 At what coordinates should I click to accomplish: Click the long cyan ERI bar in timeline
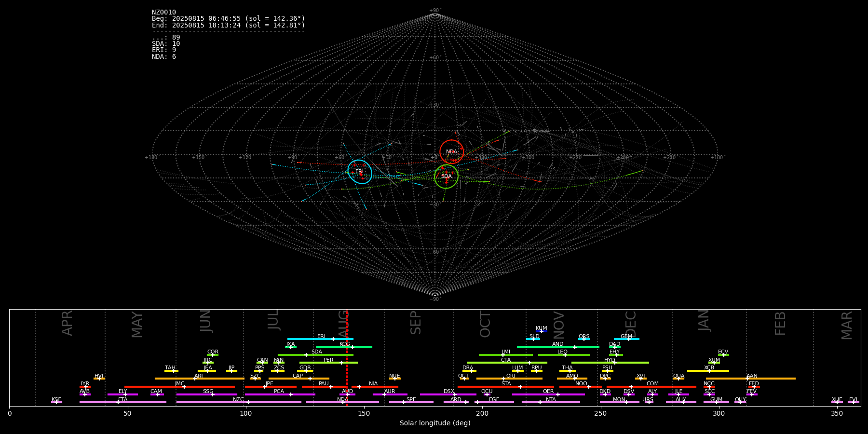tap(320, 339)
